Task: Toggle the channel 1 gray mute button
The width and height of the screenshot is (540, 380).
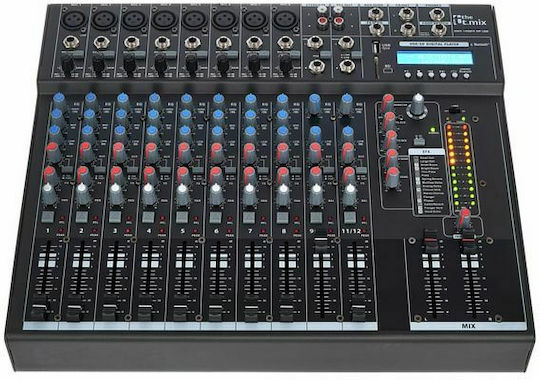Action: pos(48,217)
